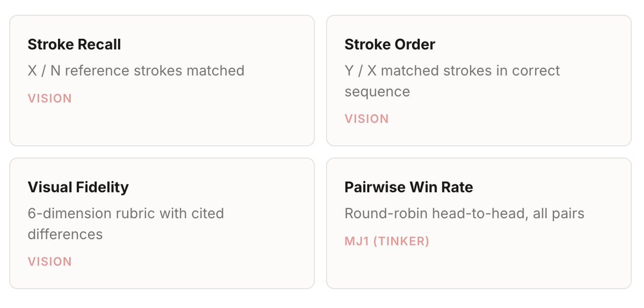Click the Stroke Order heading

click(390, 44)
